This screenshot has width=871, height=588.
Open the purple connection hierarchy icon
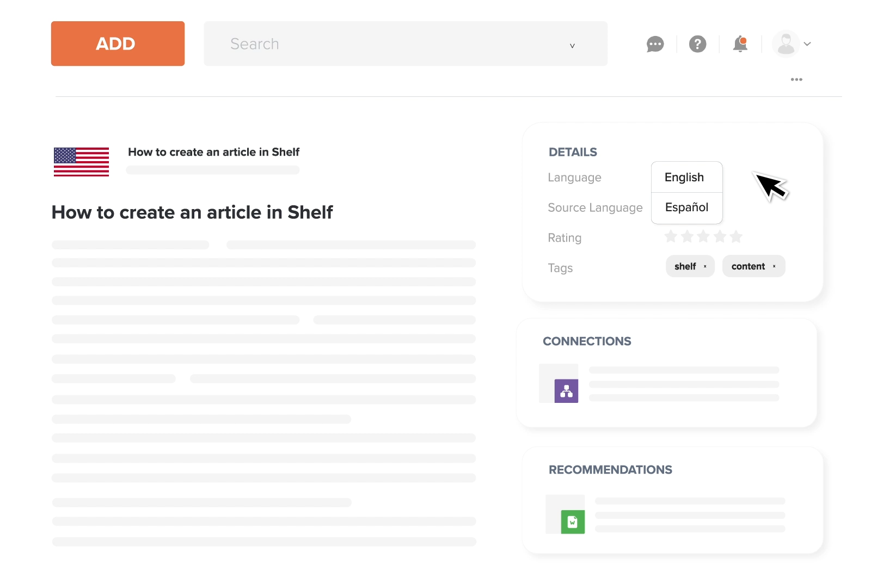click(x=566, y=391)
